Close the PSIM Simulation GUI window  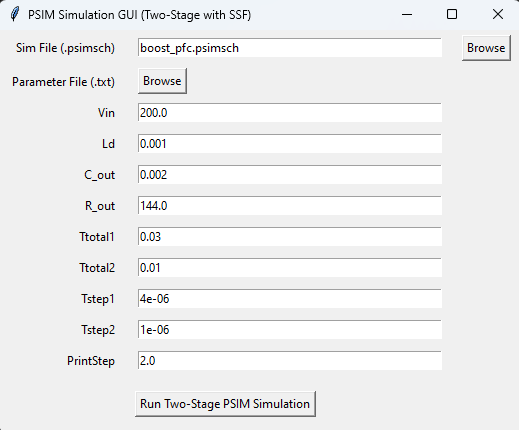(498, 15)
